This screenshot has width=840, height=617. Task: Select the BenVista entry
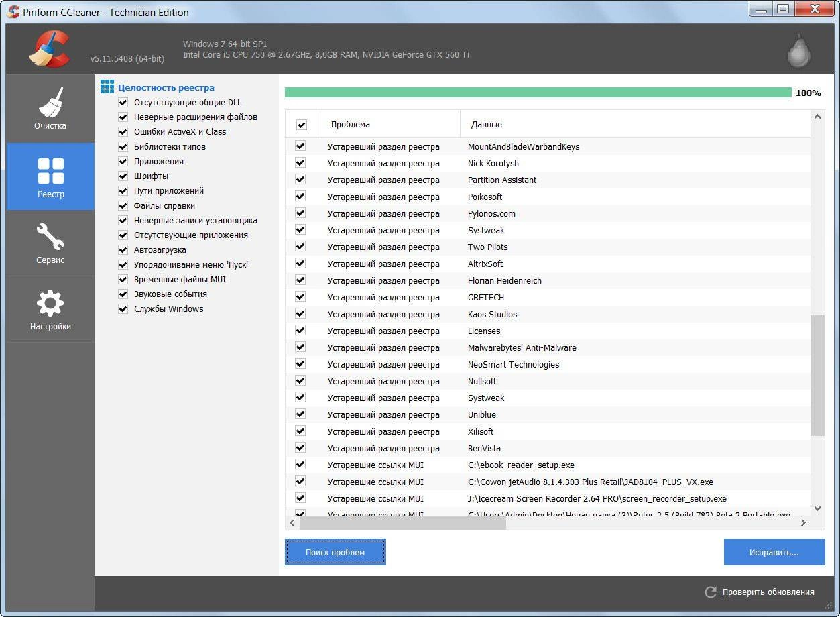coord(484,448)
